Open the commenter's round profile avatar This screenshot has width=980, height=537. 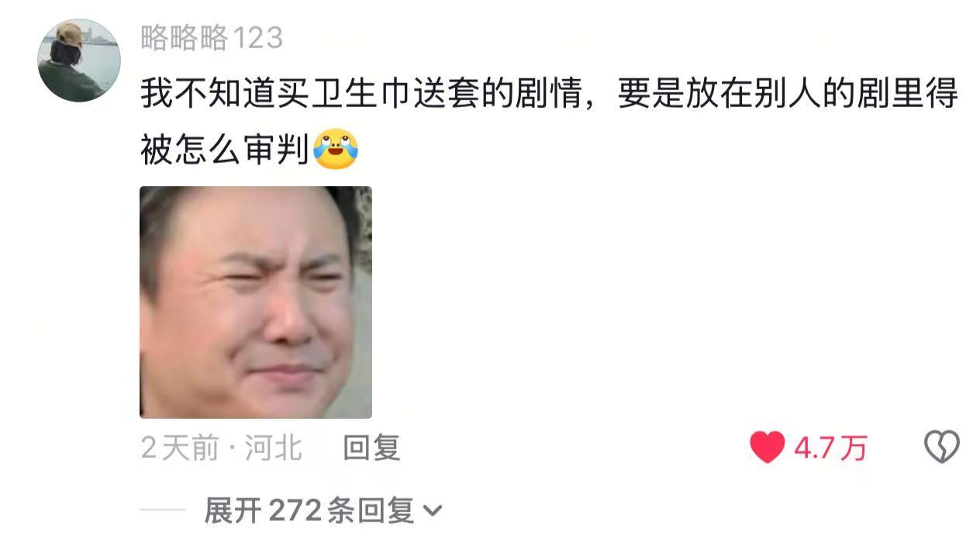[x=79, y=61]
